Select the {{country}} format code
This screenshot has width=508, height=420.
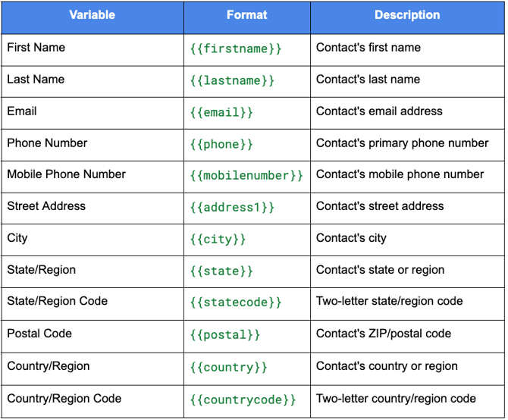(x=229, y=368)
